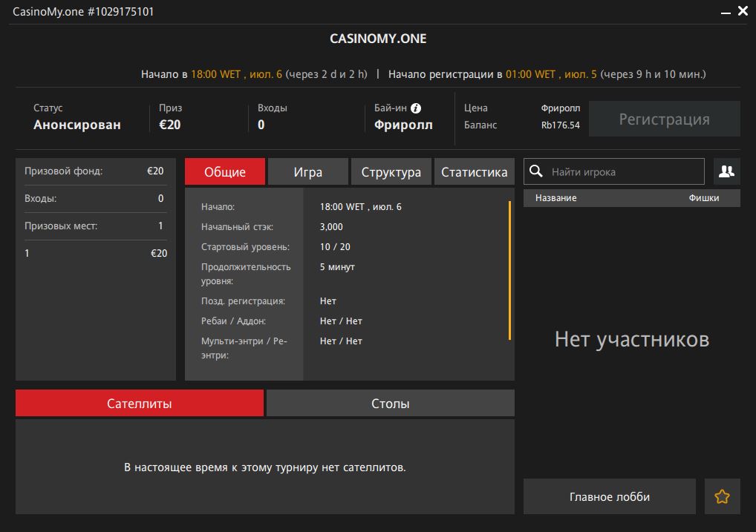The height and width of the screenshot is (532, 756).
Task: Minimize the tournament lobby window
Action: pos(726,12)
